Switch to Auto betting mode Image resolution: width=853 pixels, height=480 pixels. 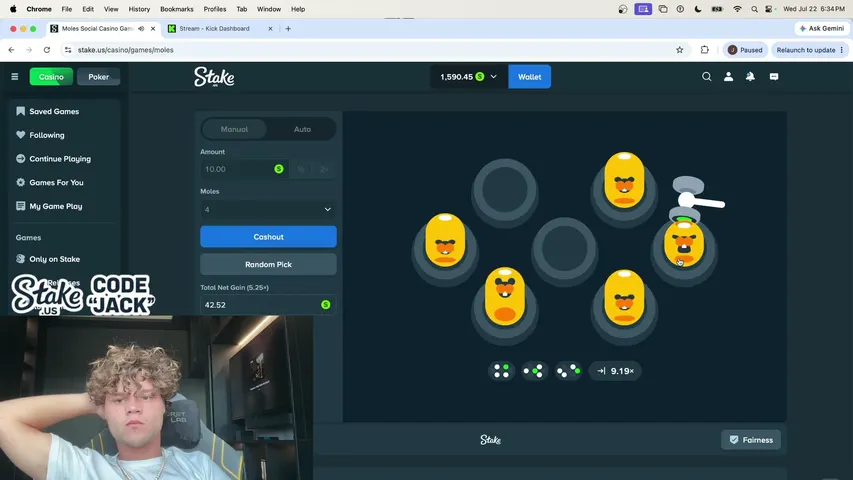[302, 130]
